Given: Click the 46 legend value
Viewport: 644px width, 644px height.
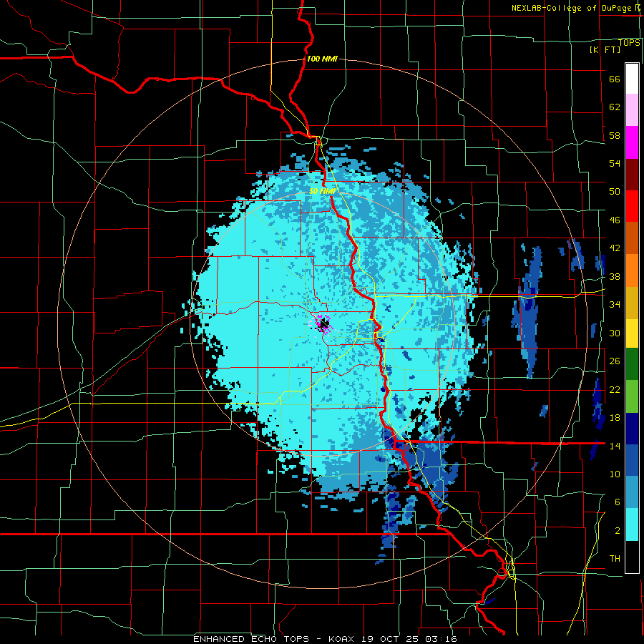Looking at the screenshot, I should pyautogui.click(x=615, y=220).
